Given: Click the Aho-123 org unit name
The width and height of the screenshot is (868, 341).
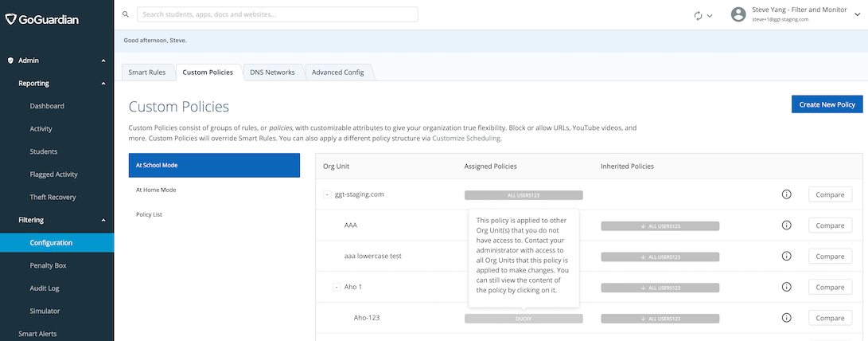Looking at the screenshot, I should (367, 318).
